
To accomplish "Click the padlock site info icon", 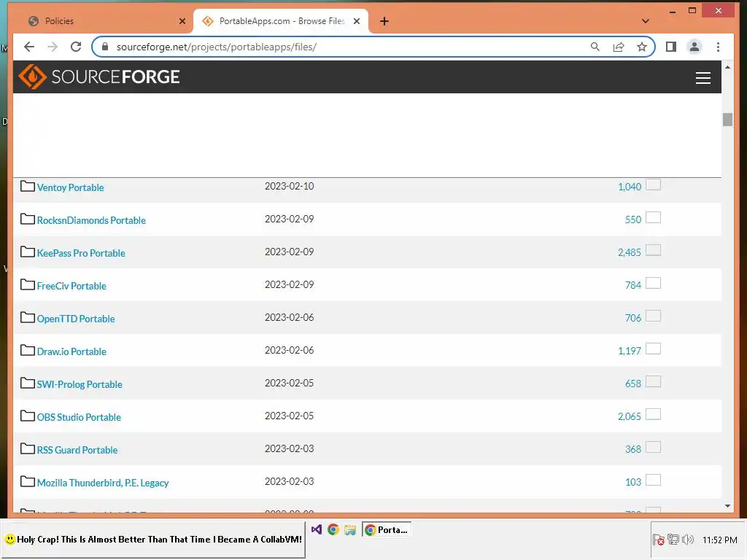I will point(105,47).
